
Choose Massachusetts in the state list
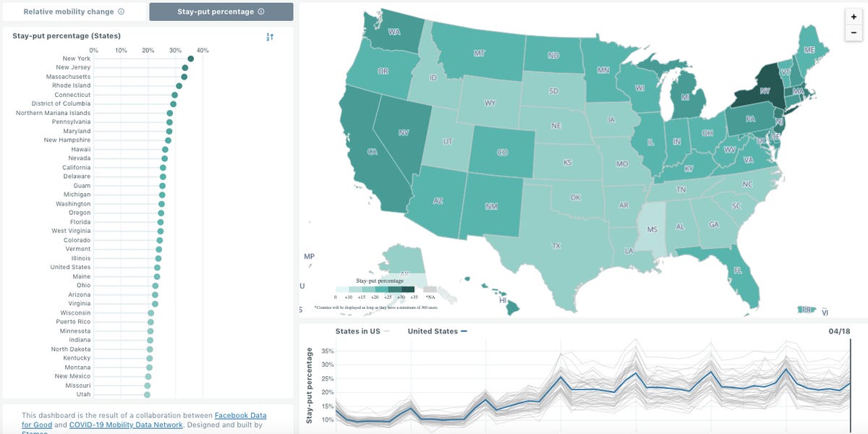pyautogui.click(x=68, y=77)
